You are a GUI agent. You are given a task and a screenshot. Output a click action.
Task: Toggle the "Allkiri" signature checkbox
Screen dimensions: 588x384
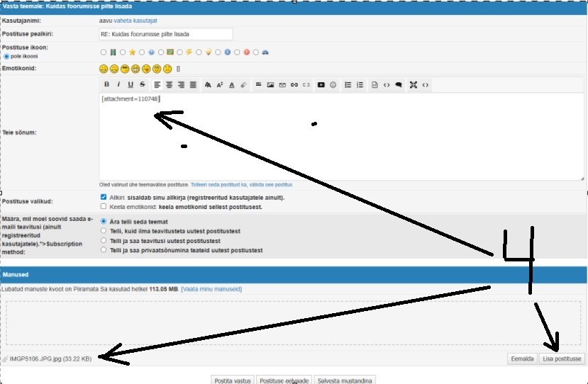[104, 197]
